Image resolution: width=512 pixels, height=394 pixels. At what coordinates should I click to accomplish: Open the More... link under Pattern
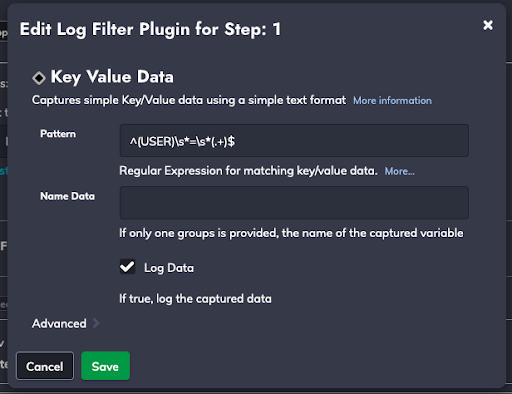pos(399,171)
